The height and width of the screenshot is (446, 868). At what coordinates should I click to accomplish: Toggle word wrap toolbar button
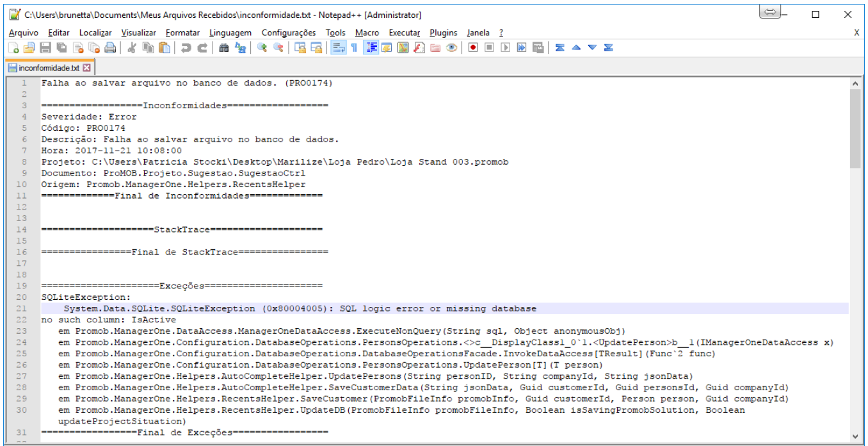point(338,47)
